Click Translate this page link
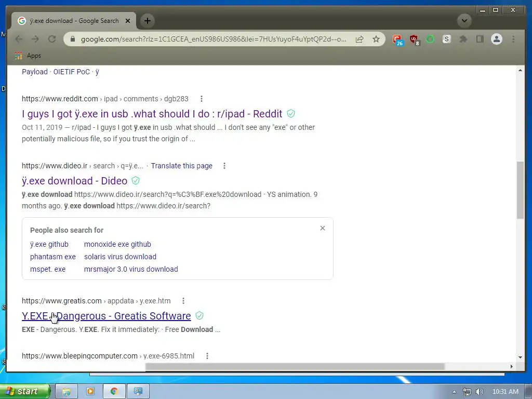Image resolution: width=532 pixels, height=399 pixels. [x=181, y=166]
